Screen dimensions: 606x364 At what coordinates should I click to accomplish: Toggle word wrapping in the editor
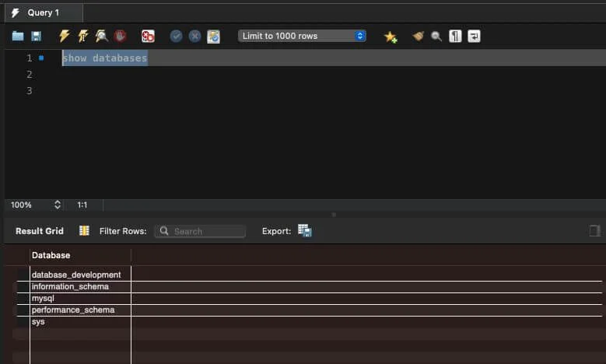click(474, 37)
